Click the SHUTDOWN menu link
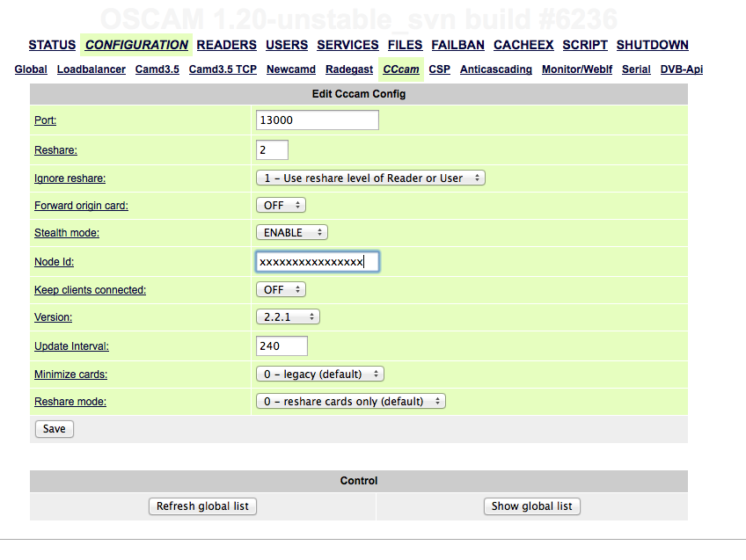This screenshot has height=560, width=746. (x=652, y=45)
